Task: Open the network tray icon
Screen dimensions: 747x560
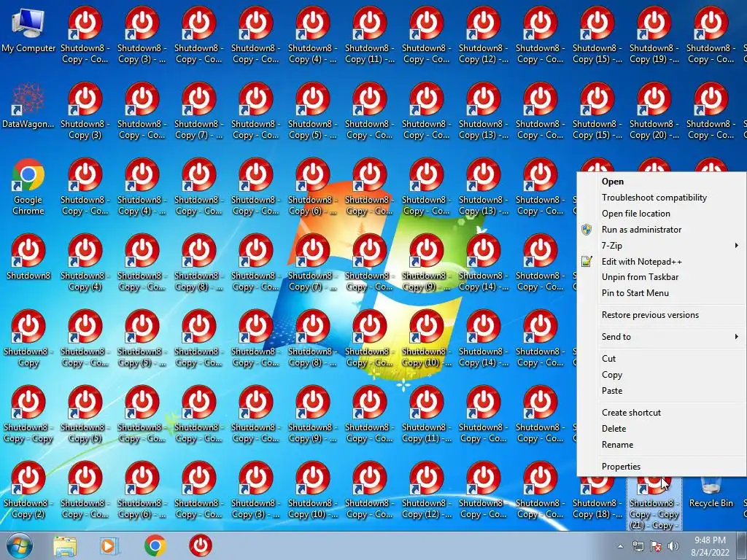Action: point(638,546)
